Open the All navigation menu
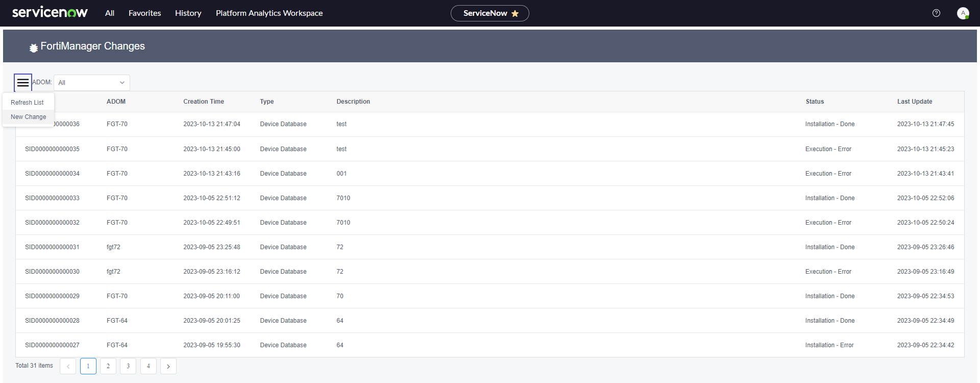980x383 pixels. pyautogui.click(x=110, y=13)
